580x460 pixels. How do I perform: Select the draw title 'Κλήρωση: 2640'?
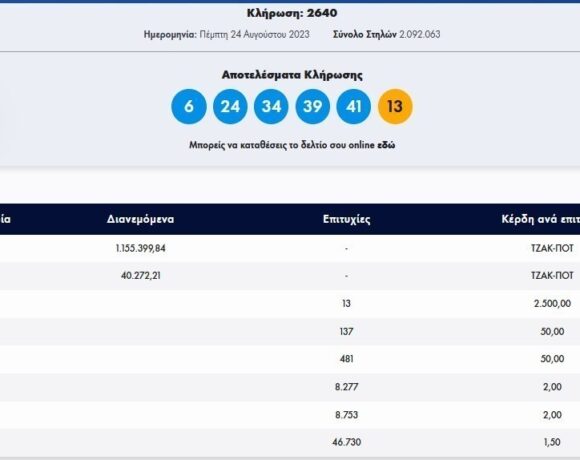(292, 13)
